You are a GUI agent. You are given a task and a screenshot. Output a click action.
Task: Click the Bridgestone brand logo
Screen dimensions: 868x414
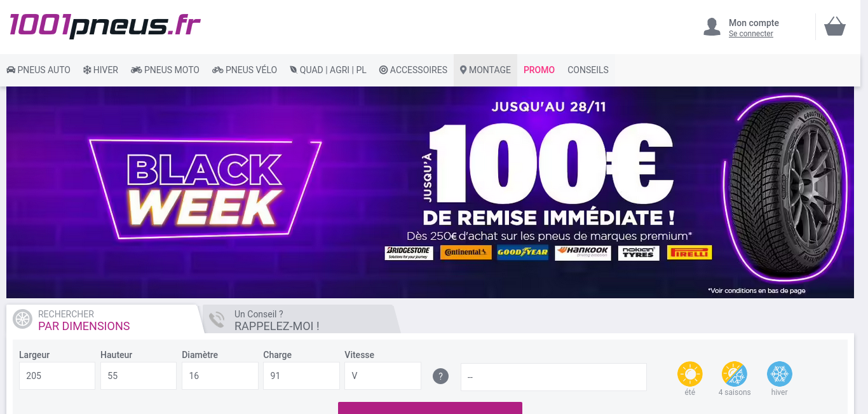(409, 253)
